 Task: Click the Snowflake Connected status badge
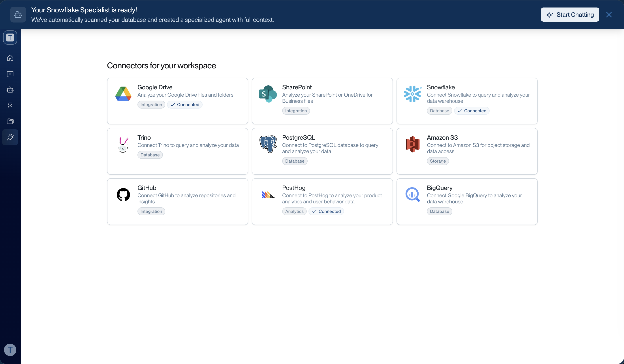(x=472, y=111)
